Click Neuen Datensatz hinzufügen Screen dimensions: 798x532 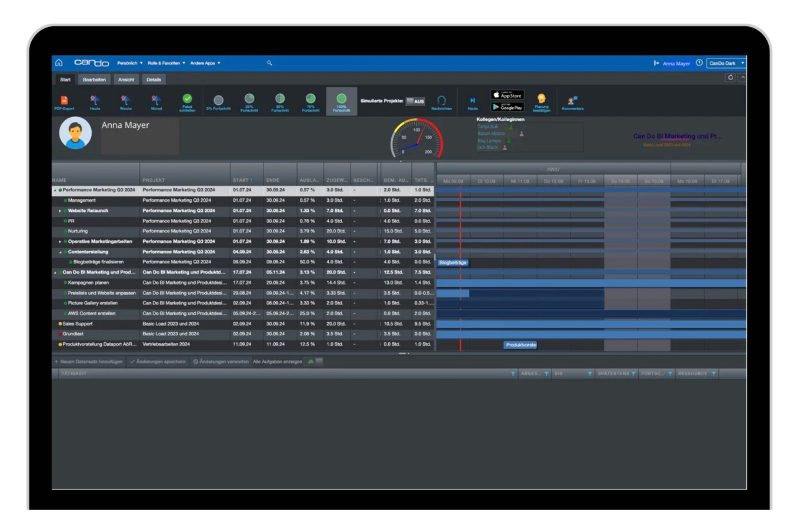88,362
